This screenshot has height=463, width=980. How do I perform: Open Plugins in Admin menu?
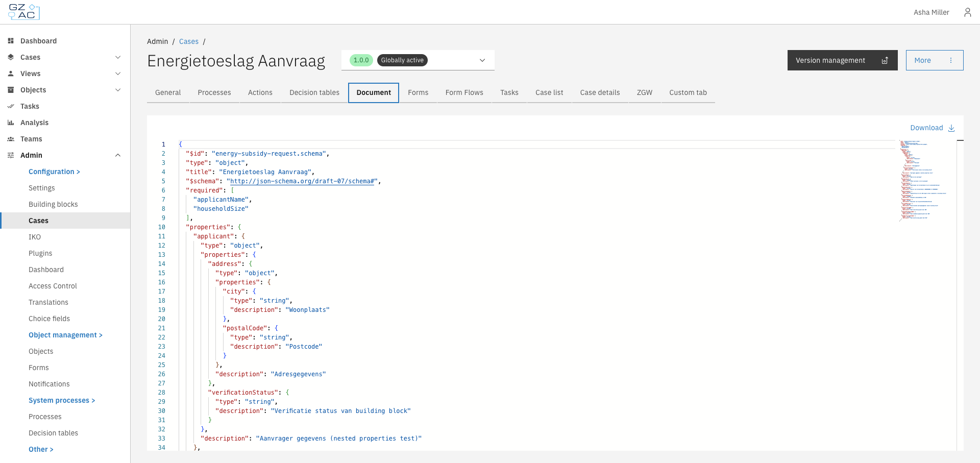(x=40, y=253)
